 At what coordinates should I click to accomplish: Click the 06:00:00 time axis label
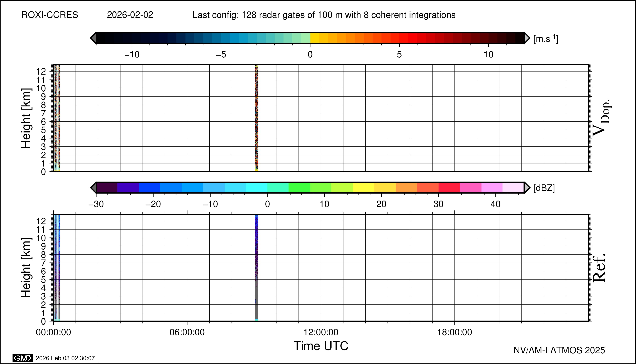click(x=187, y=332)
